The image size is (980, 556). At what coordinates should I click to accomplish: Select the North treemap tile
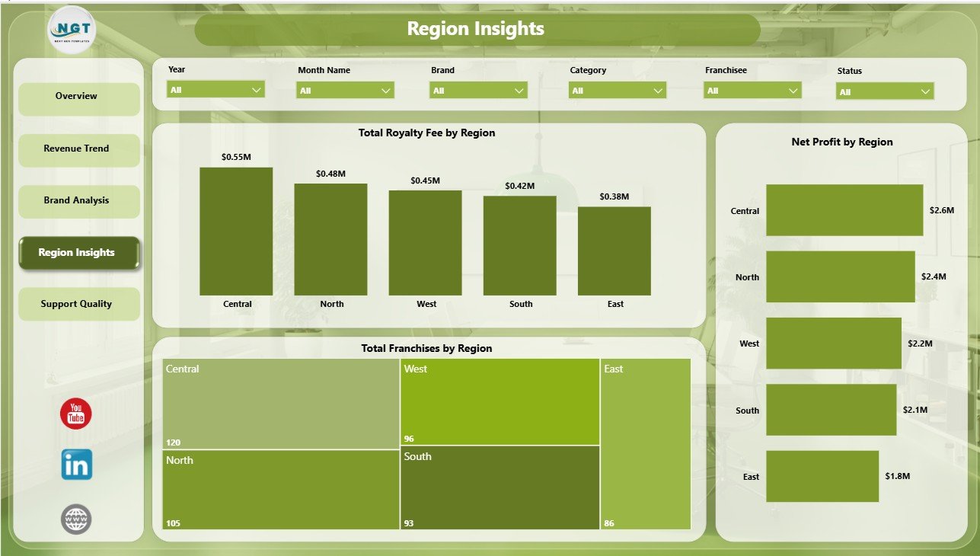280,489
